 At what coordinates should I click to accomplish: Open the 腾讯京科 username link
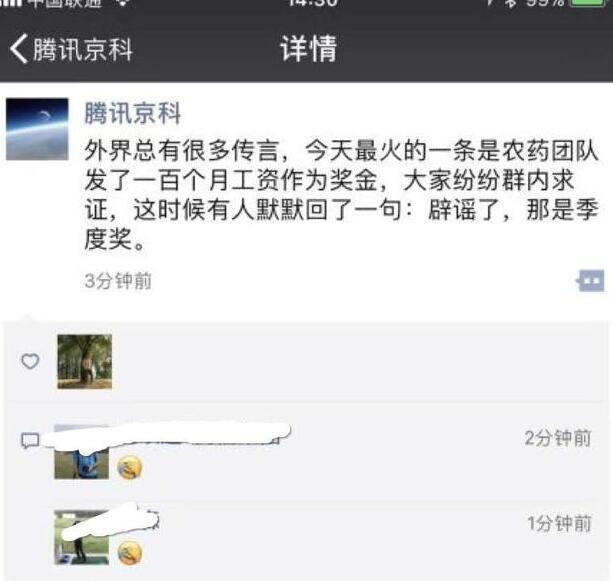coord(133,113)
